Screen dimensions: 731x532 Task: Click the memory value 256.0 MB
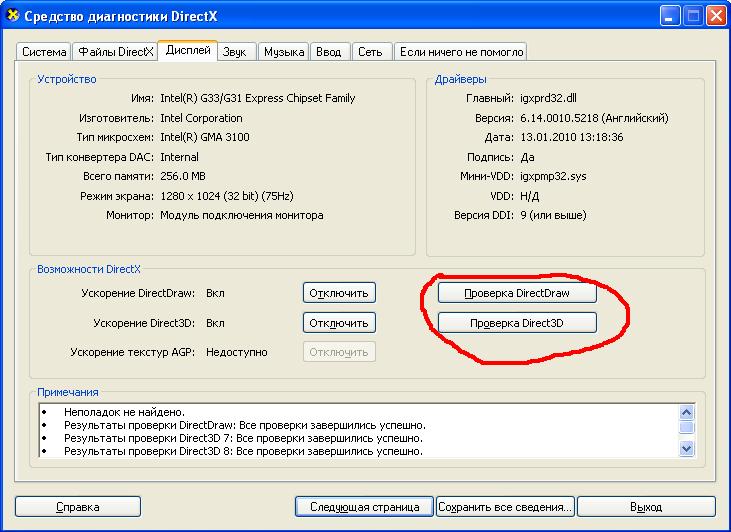click(x=183, y=176)
